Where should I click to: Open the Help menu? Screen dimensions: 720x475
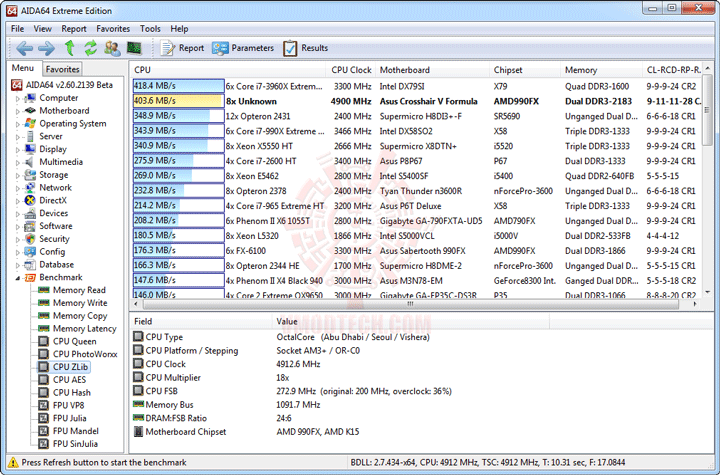pos(179,28)
